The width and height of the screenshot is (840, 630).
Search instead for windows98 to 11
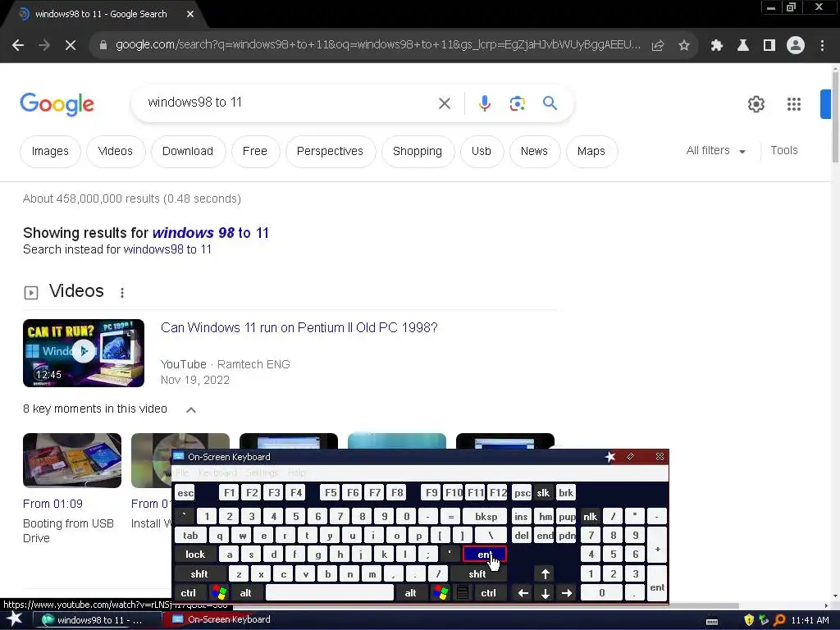(x=167, y=249)
